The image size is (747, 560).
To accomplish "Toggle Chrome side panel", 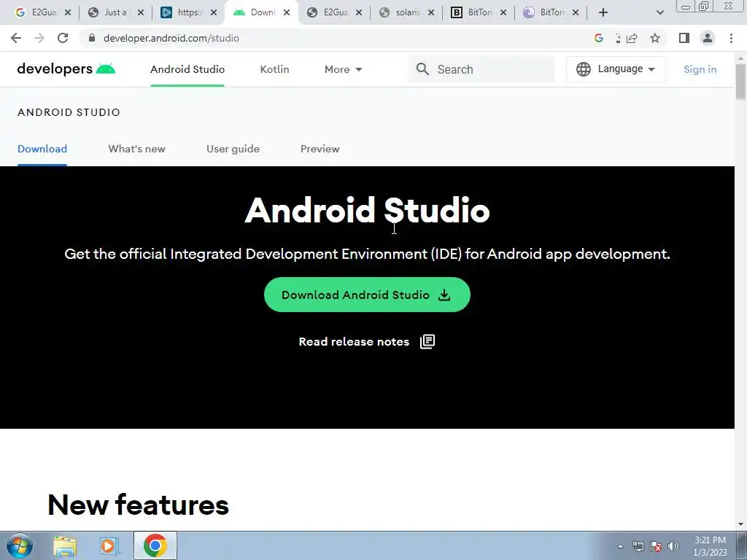I will coord(684,38).
